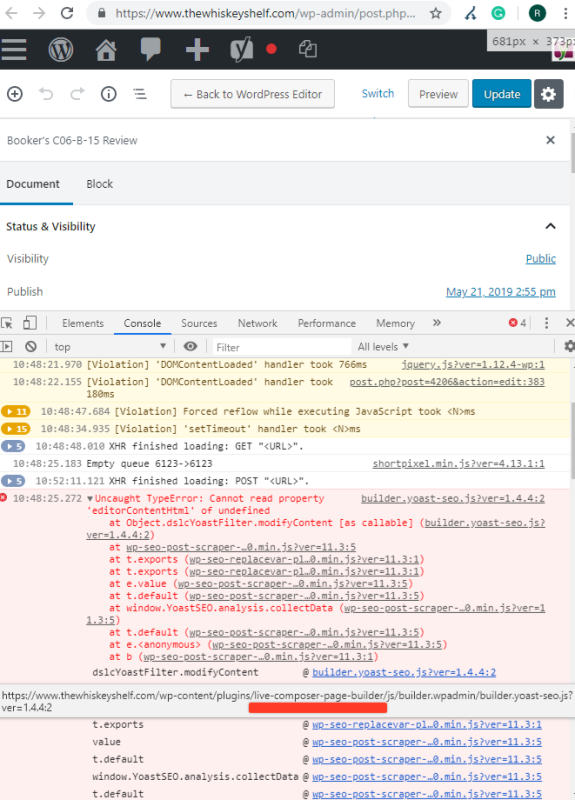Click the Preview button
This screenshot has width=575, height=800.
tap(438, 94)
